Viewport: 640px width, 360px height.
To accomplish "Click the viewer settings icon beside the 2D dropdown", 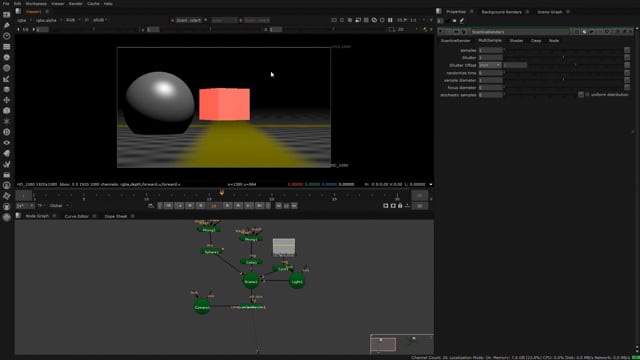I will pyautogui.click(x=392, y=29).
